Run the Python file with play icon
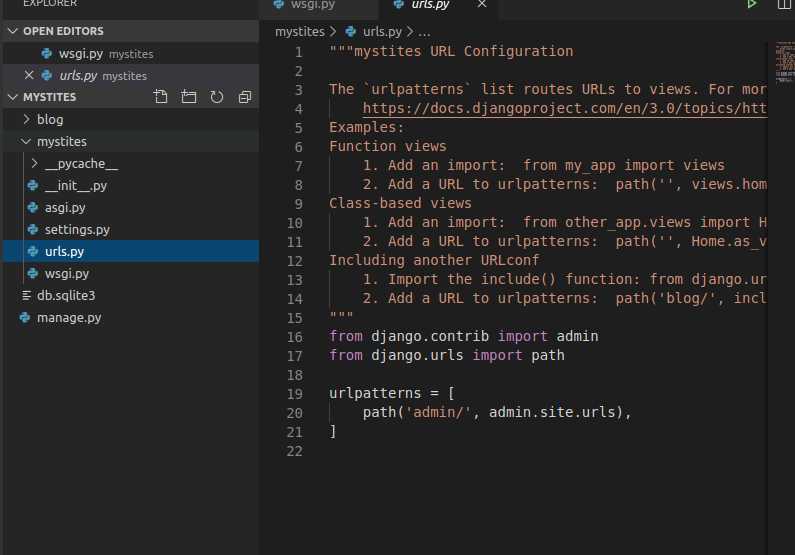 tap(751, 4)
